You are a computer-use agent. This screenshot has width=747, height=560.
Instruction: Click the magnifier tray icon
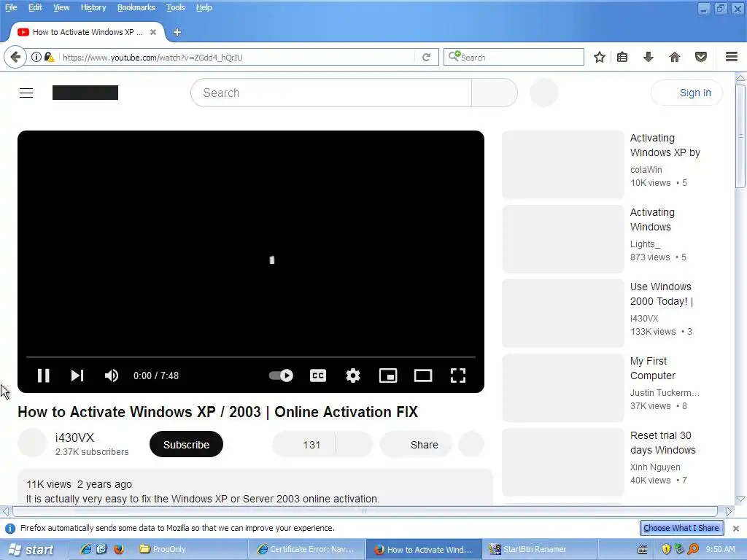[693, 549]
